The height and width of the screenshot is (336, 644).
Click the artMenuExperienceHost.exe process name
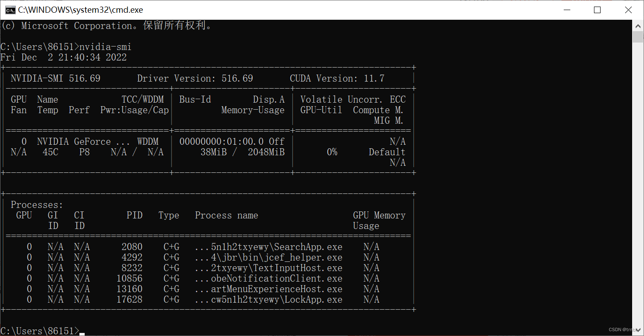click(x=268, y=289)
